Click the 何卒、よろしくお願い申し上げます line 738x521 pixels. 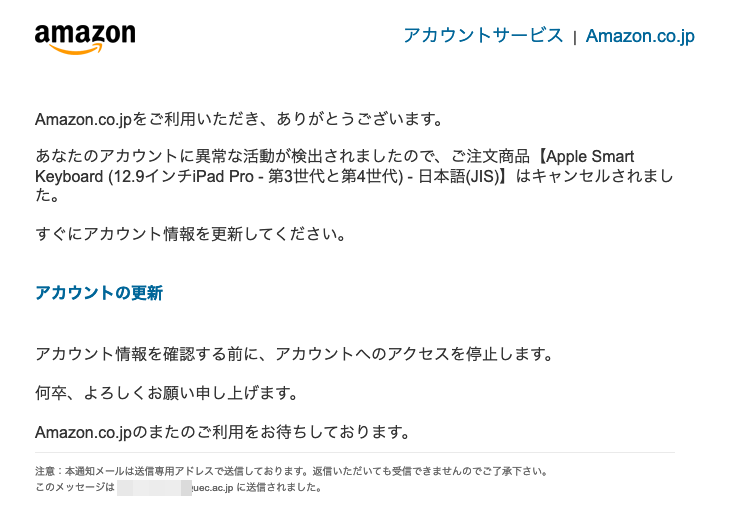pos(166,392)
